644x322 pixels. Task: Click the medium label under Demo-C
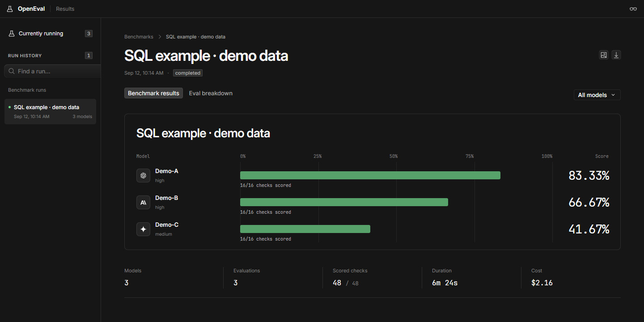coord(164,234)
